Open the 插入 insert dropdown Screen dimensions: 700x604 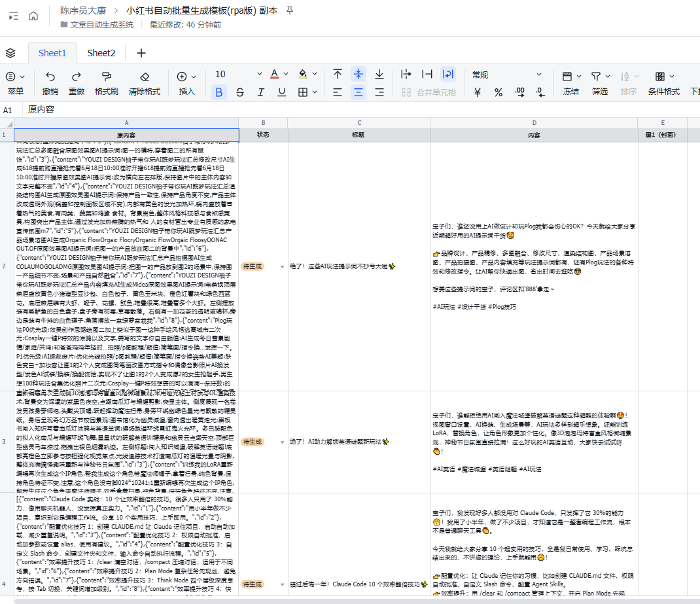point(186,82)
